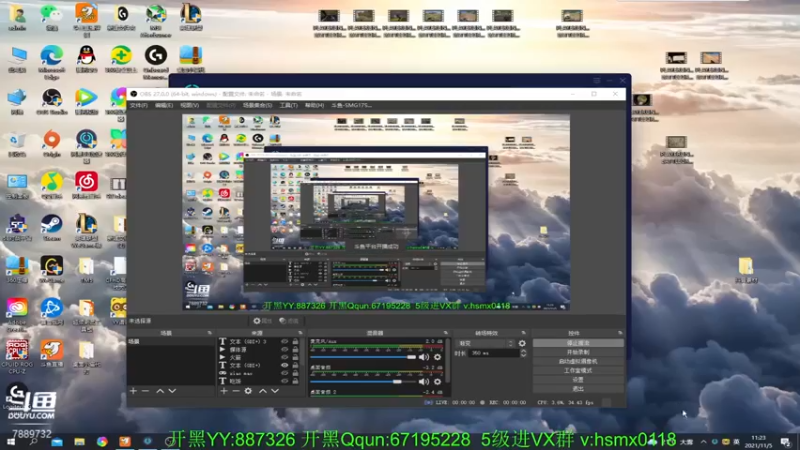Move source down in Sources panel
This screenshot has width=800, height=450.
coord(275,391)
